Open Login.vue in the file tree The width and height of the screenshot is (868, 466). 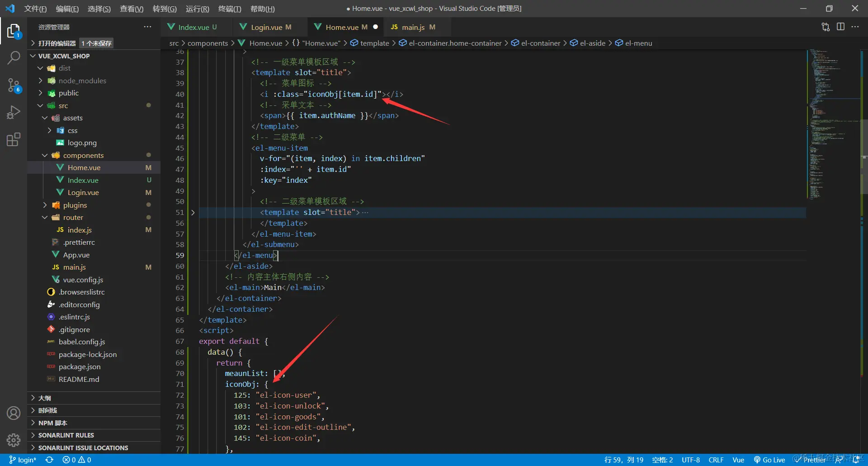(83, 192)
